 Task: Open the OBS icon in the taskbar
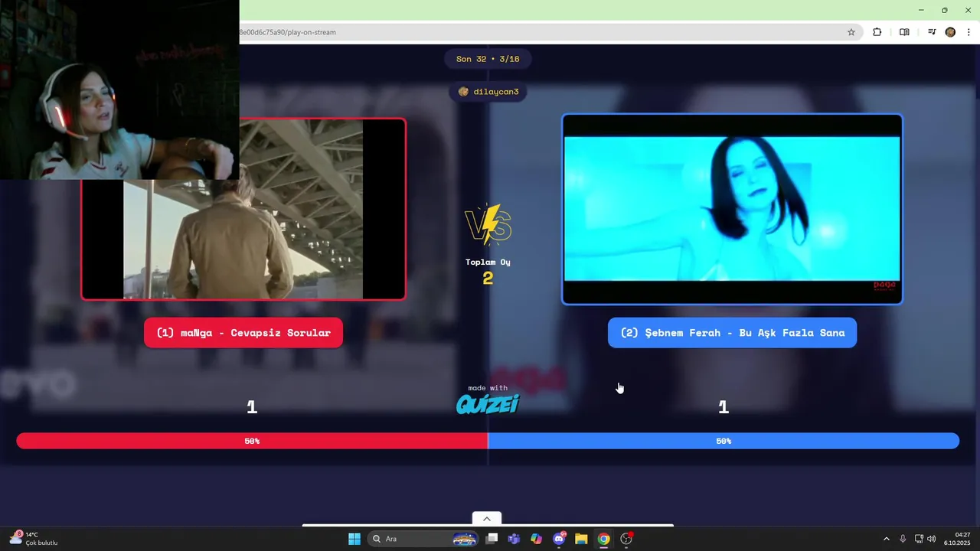pyautogui.click(x=626, y=539)
